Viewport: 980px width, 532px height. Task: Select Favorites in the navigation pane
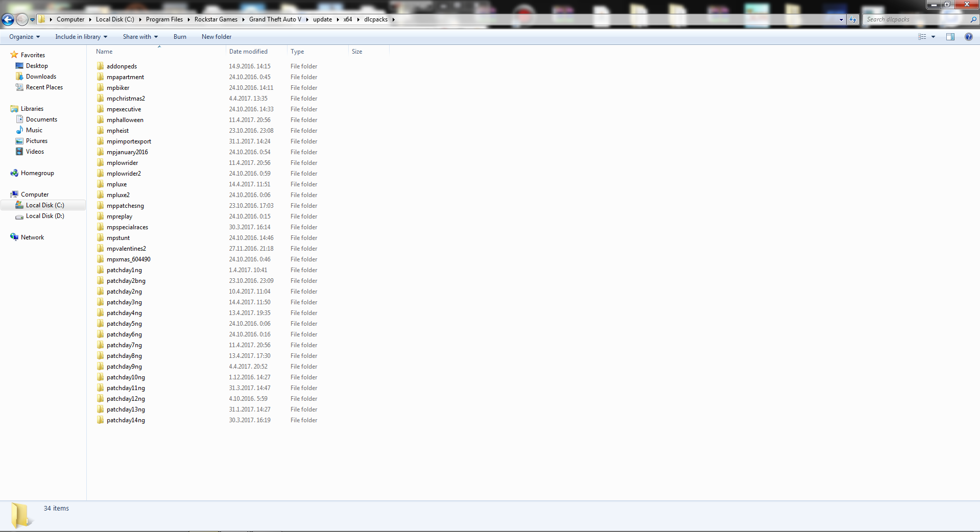coord(33,55)
